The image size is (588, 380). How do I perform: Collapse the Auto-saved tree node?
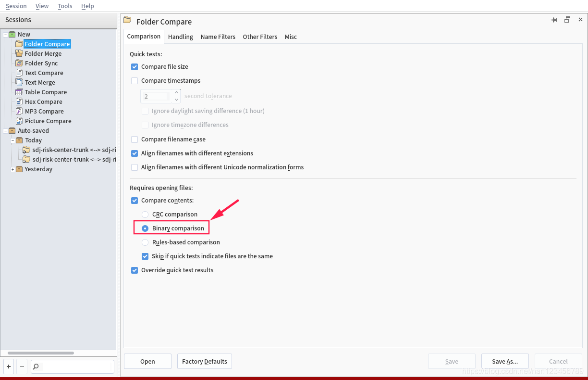pyautogui.click(x=5, y=131)
